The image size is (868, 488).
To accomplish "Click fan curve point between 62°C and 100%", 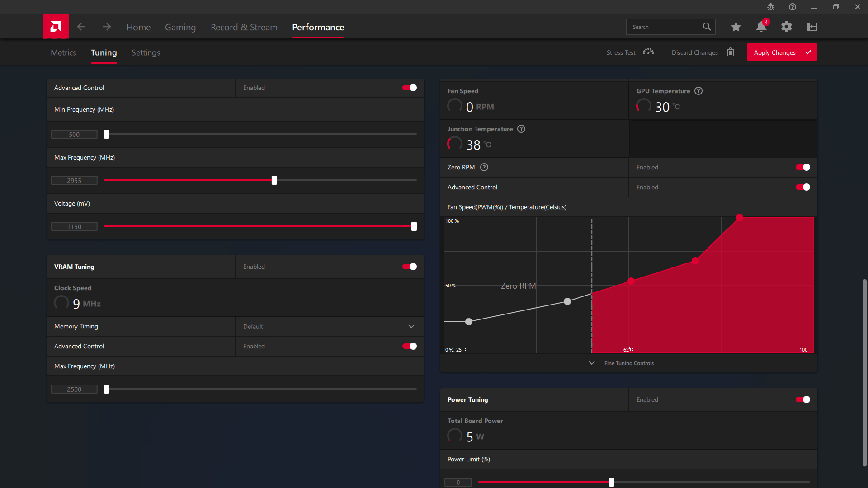I will point(695,261).
